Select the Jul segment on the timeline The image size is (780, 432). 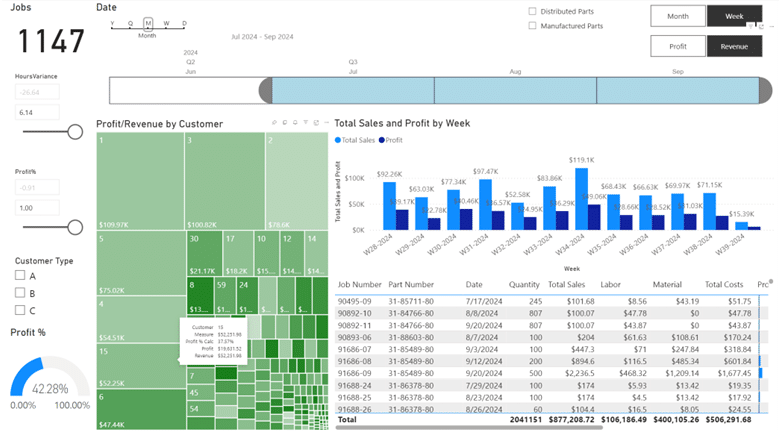pos(353,91)
